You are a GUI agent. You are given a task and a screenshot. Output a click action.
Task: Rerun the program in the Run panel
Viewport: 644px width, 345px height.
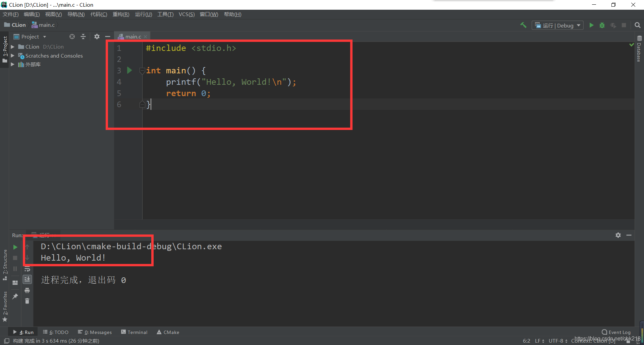pos(15,247)
